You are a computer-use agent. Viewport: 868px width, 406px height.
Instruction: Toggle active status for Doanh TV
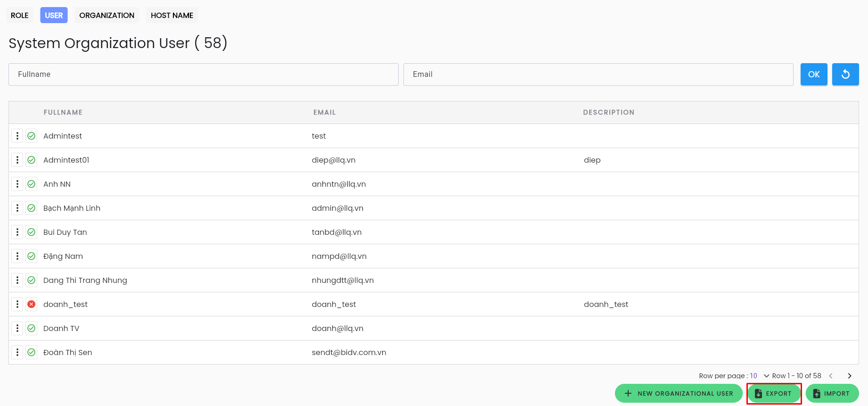(32, 328)
